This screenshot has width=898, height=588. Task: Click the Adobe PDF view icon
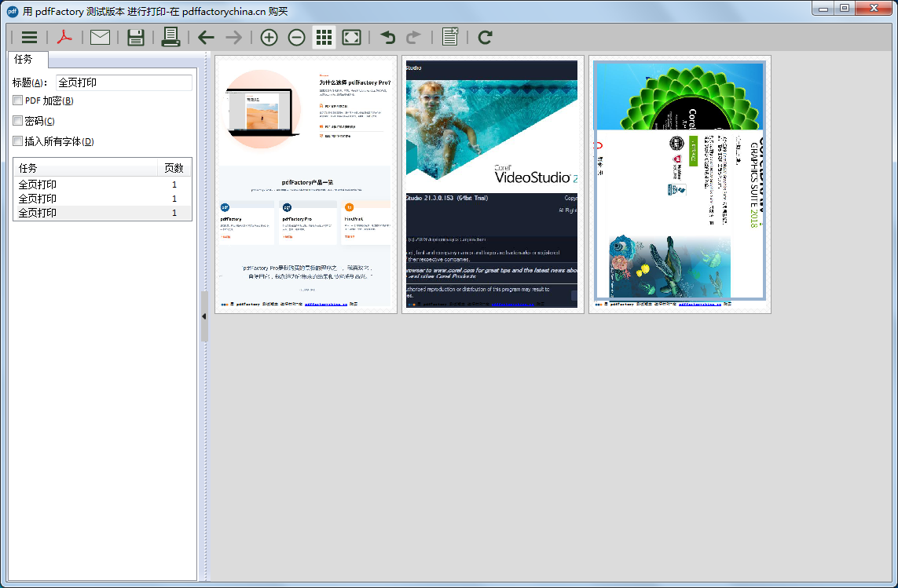[64, 37]
